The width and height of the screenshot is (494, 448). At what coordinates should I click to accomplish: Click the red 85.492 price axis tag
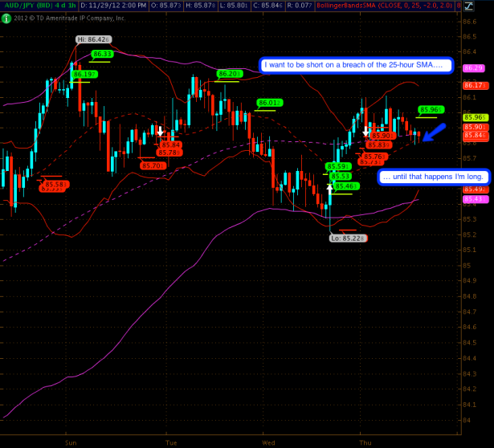(476, 189)
